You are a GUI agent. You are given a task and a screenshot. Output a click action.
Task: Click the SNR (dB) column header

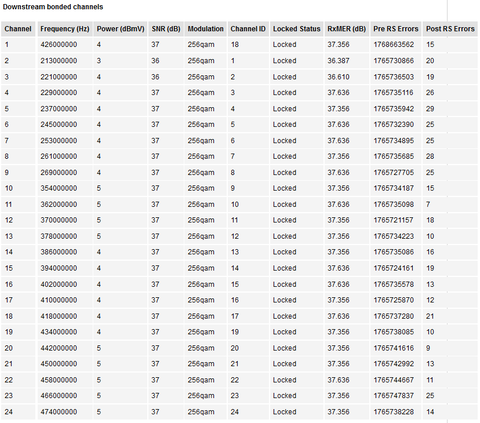click(166, 29)
